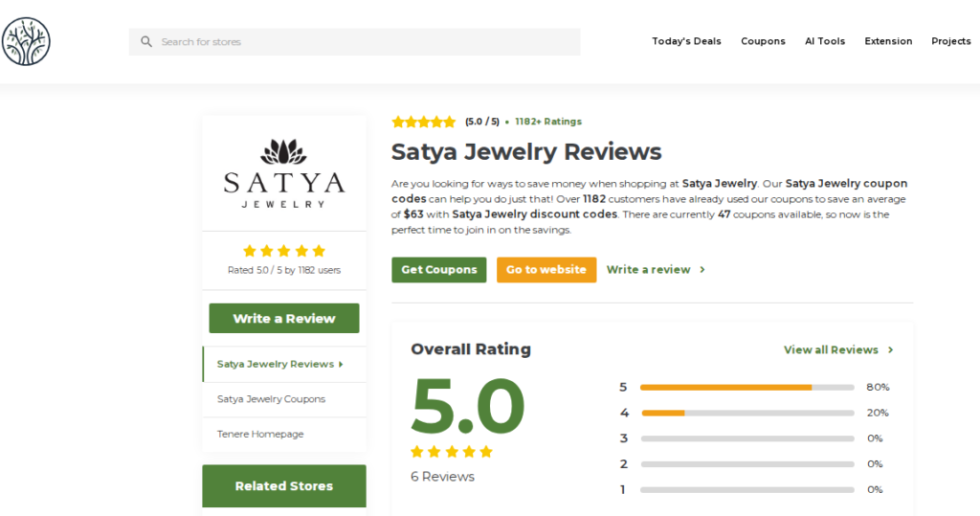980x516 pixels.
Task: Open the 1182+ Ratings link
Action: (548, 122)
